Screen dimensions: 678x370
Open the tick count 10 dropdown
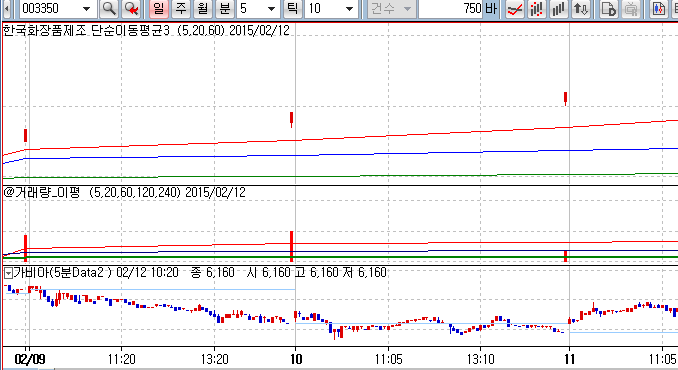pyautogui.click(x=349, y=9)
